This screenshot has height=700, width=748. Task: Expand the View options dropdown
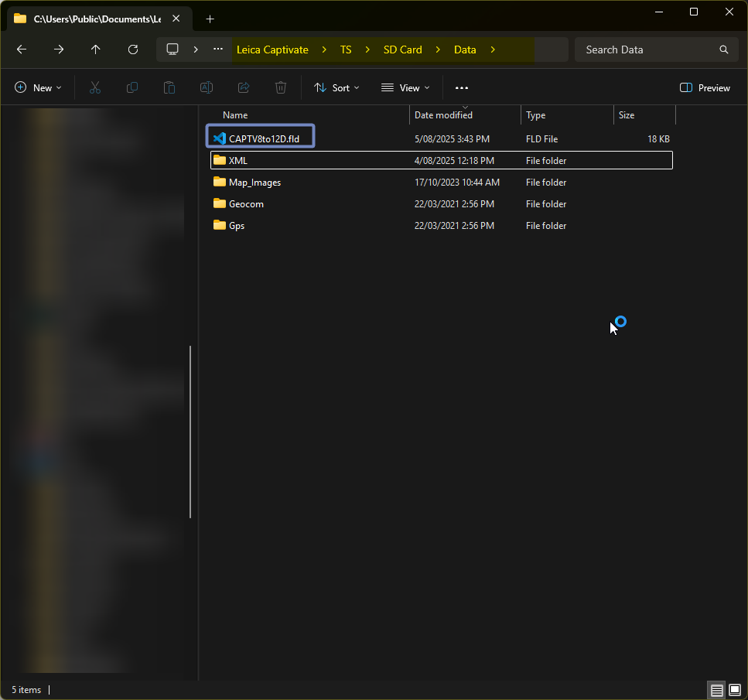[x=405, y=88]
